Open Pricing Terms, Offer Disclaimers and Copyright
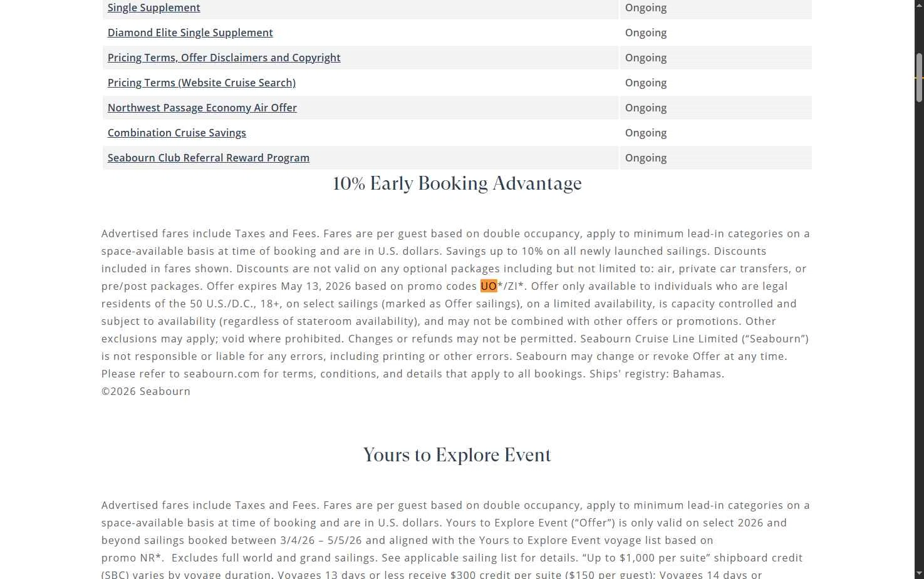 (224, 58)
